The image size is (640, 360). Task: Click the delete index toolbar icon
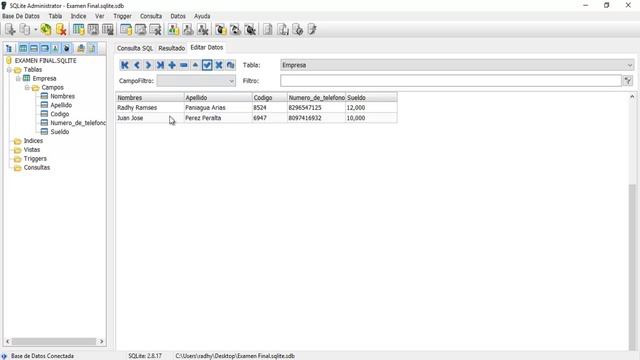click(156, 29)
